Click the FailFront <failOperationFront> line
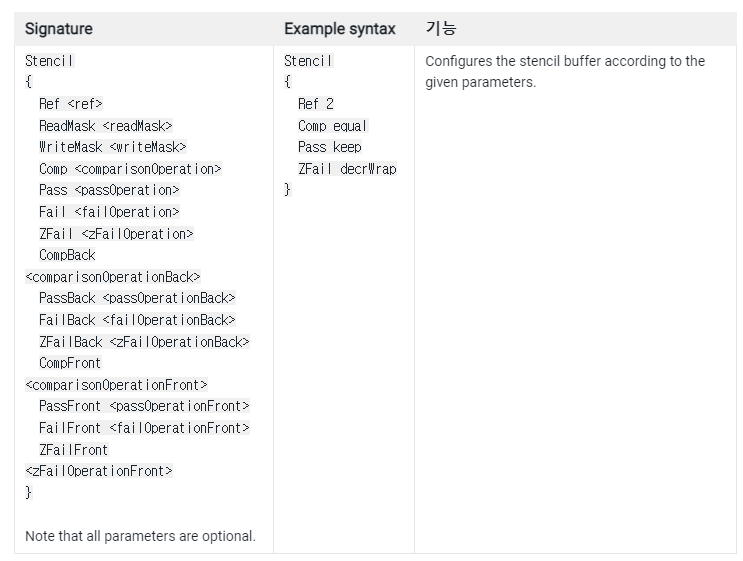Image resolution: width=743 pixels, height=561 pixels. coord(144,428)
